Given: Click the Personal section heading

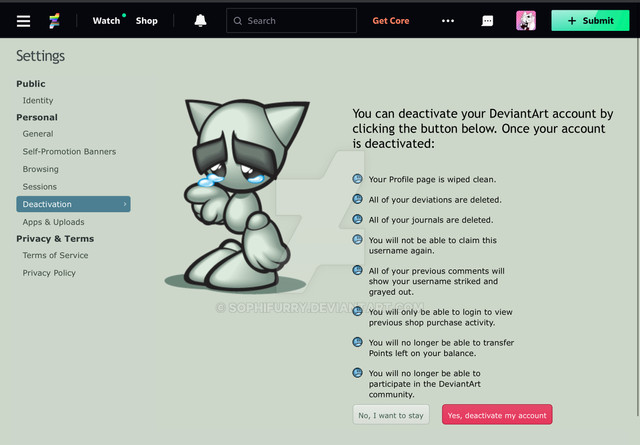Looking at the screenshot, I should coord(37,117).
